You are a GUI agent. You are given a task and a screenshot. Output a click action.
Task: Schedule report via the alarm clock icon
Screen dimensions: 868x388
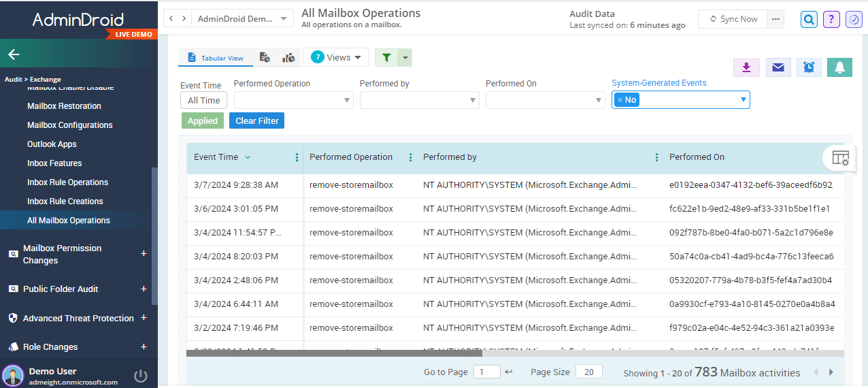click(x=809, y=67)
